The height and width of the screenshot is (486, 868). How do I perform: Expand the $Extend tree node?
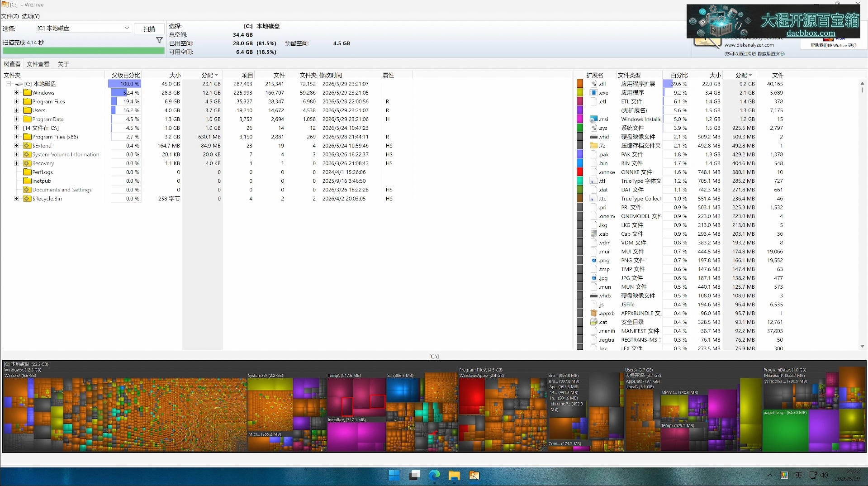(x=17, y=146)
